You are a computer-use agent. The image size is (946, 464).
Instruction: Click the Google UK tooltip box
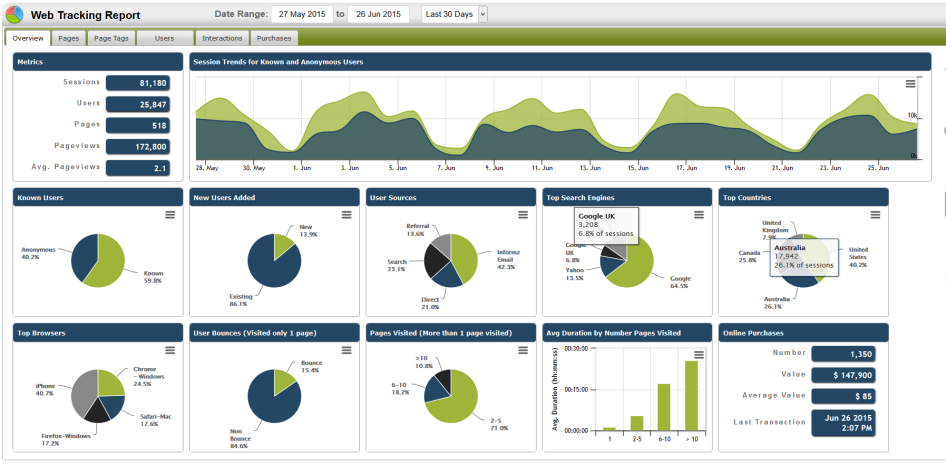[605, 224]
